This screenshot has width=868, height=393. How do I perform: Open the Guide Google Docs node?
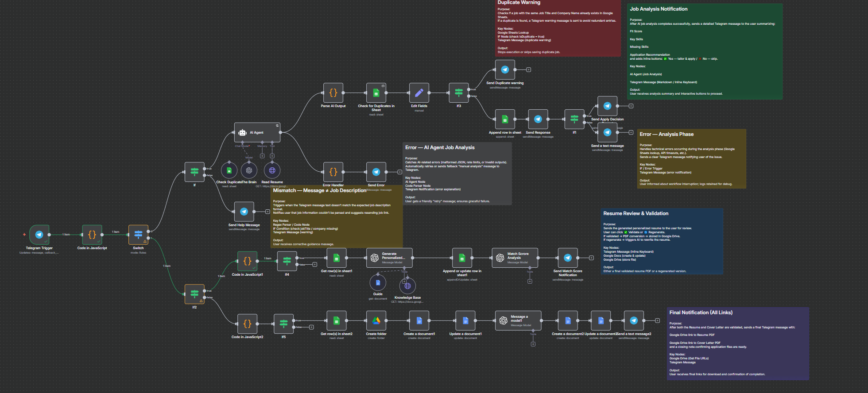tap(378, 282)
